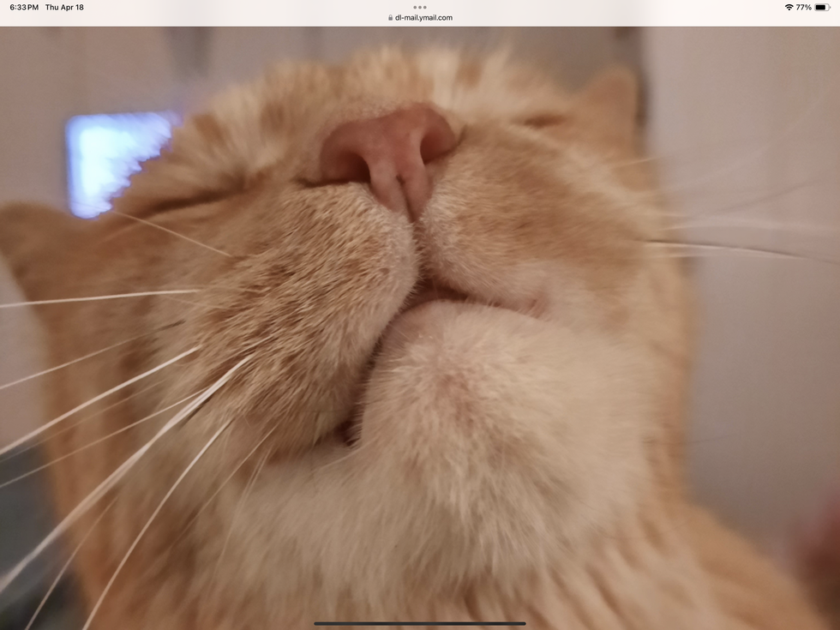Tap the battery icon
Viewport: 840px width, 630px height.
(822, 8)
